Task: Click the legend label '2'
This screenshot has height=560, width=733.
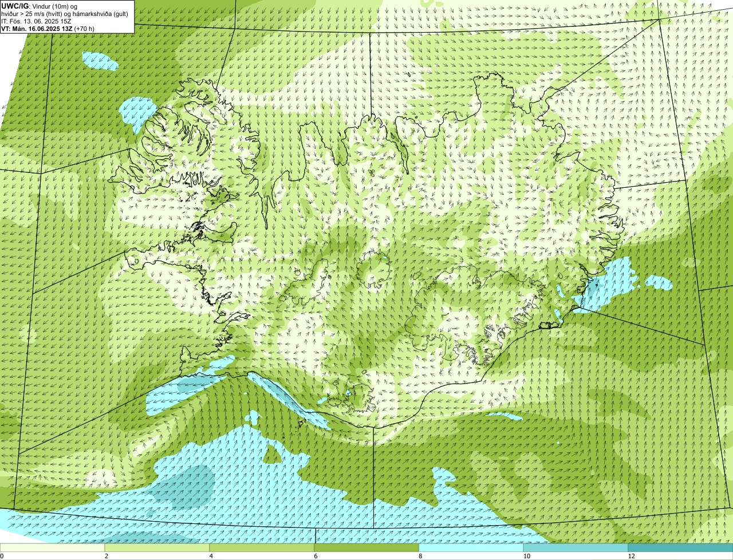Action: [x=107, y=556]
